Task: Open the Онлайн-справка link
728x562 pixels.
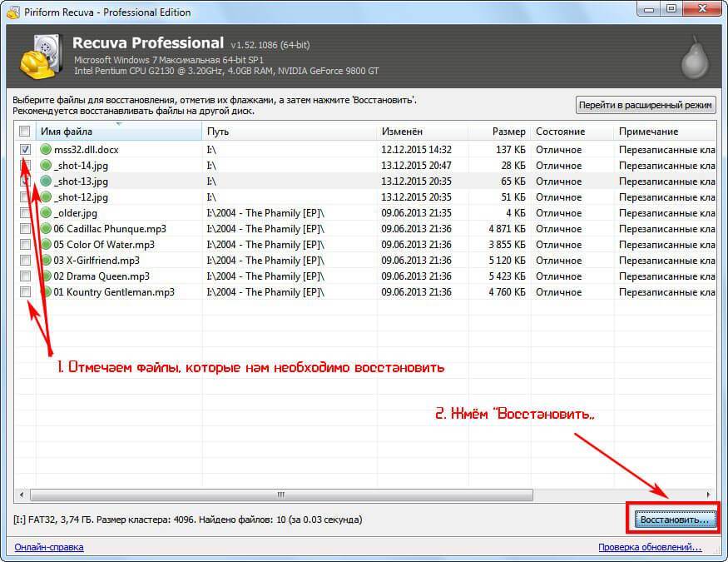Action: coord(49,547)
